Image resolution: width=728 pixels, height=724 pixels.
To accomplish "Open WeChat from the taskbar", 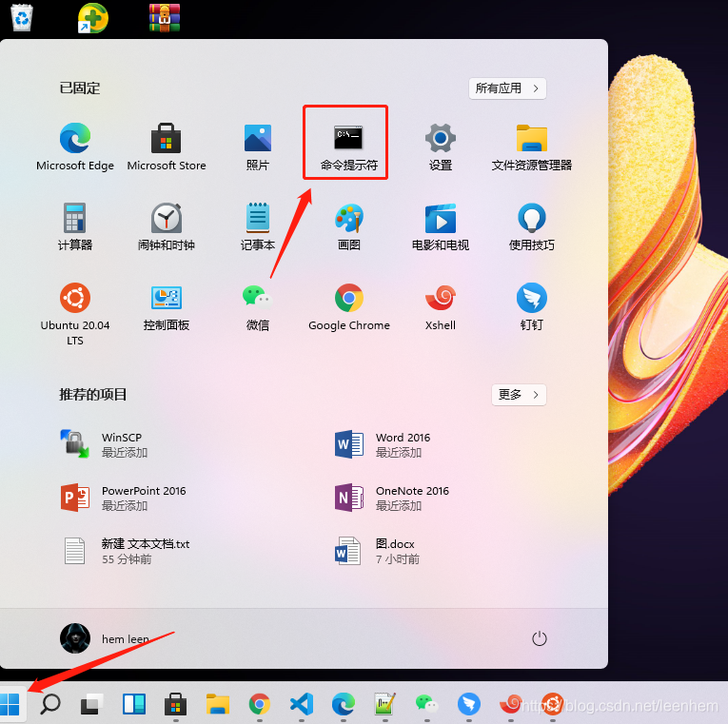I will click(426, 705).
